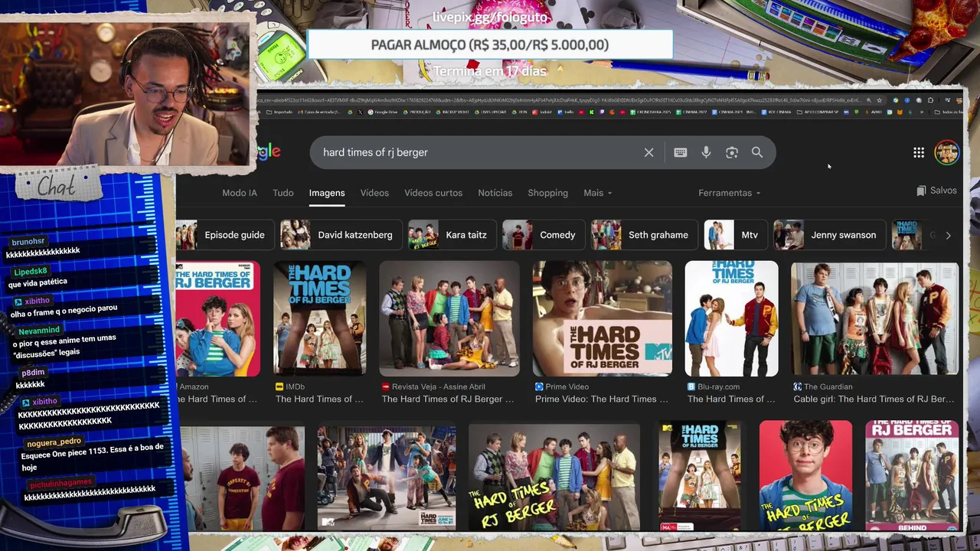Open the IMDb source link

pyautogui.click(x=290, y=387)
